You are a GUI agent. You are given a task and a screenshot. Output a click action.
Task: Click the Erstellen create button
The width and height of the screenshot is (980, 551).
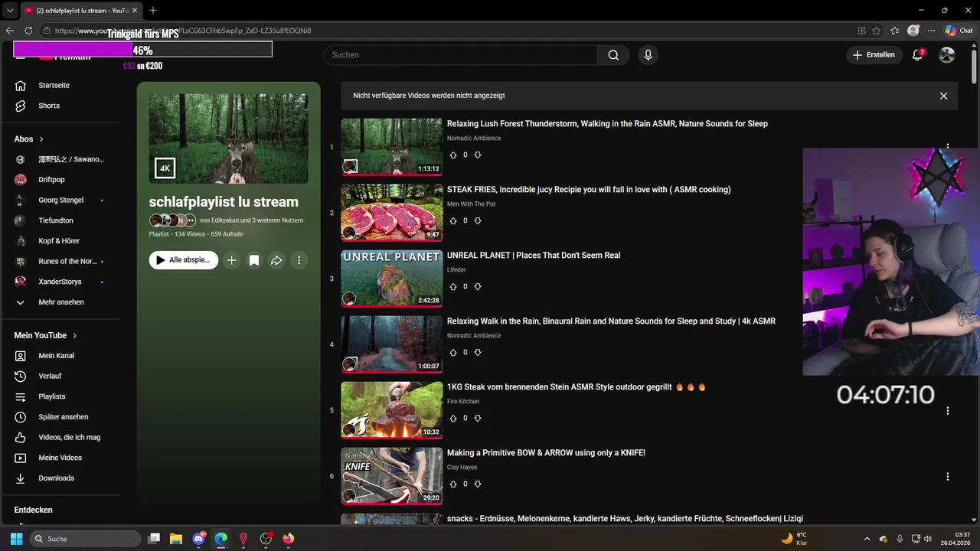pyautogui.click(x=874, y=55)
